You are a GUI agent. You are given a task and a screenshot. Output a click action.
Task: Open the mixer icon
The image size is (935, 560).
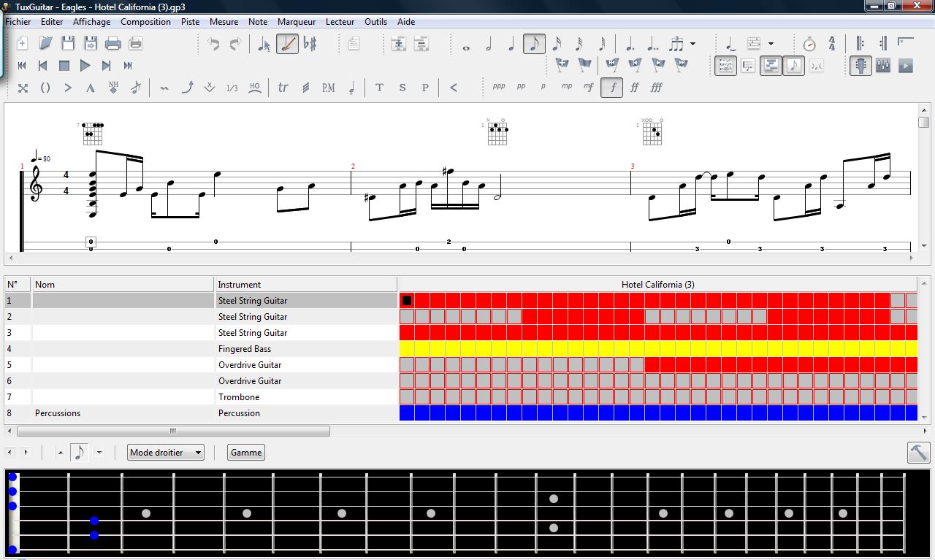[x=883, y=66]
